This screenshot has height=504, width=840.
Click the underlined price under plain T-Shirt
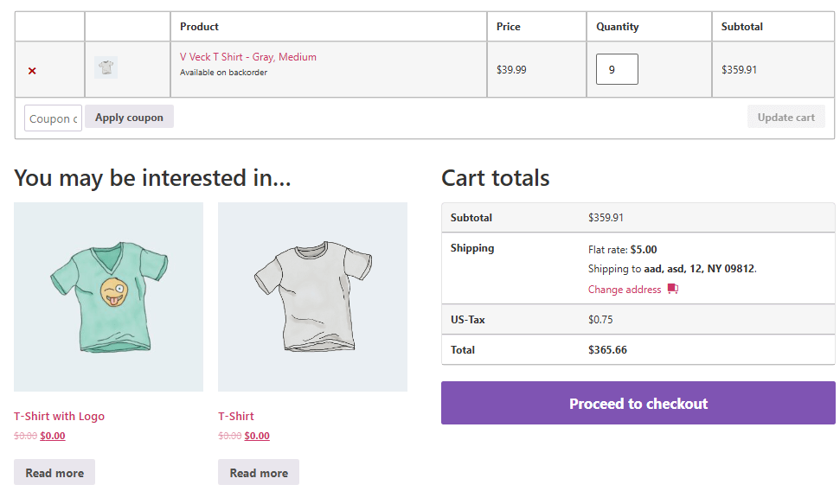257,436
